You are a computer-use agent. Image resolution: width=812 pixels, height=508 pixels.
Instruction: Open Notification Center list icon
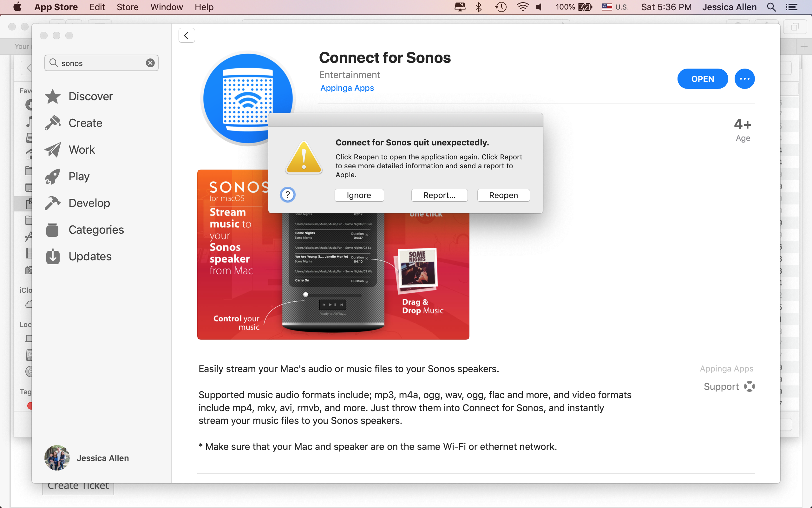click(x=791, y=7)
